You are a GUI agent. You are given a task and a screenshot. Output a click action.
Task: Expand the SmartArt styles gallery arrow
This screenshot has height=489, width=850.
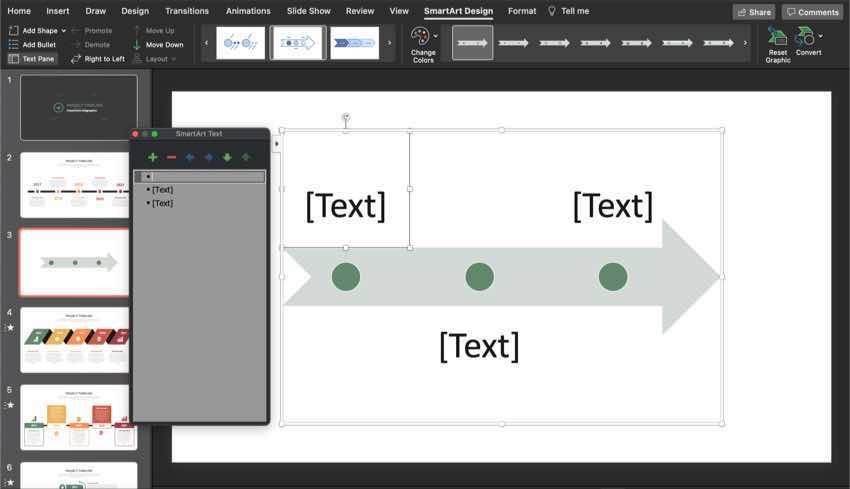[x=745, y=43]
